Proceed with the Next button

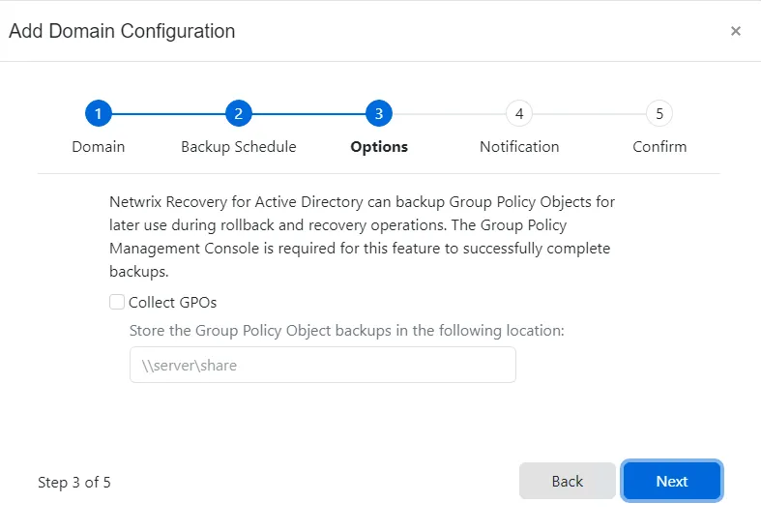click(x=672, y=481)
